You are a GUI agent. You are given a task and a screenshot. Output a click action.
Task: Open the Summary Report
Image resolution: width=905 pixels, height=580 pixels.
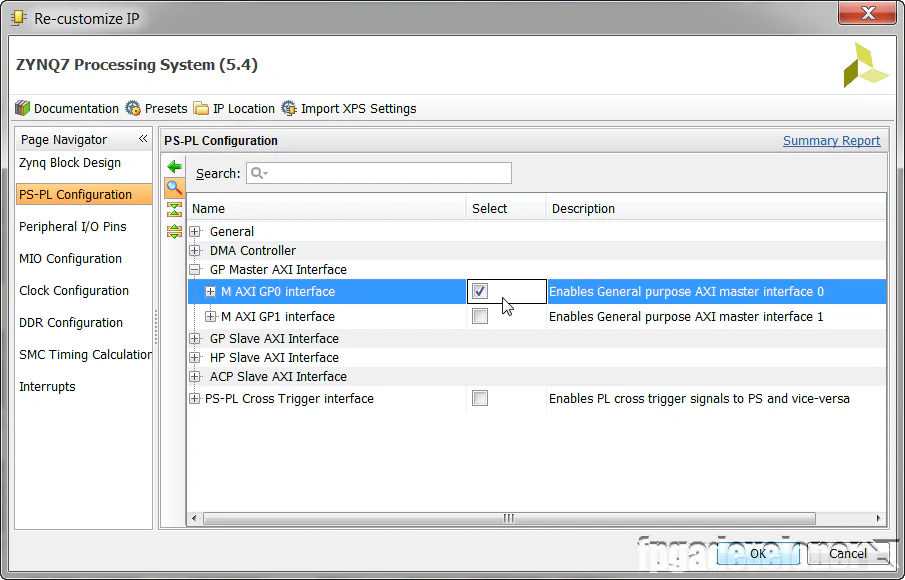coord(831,140)
